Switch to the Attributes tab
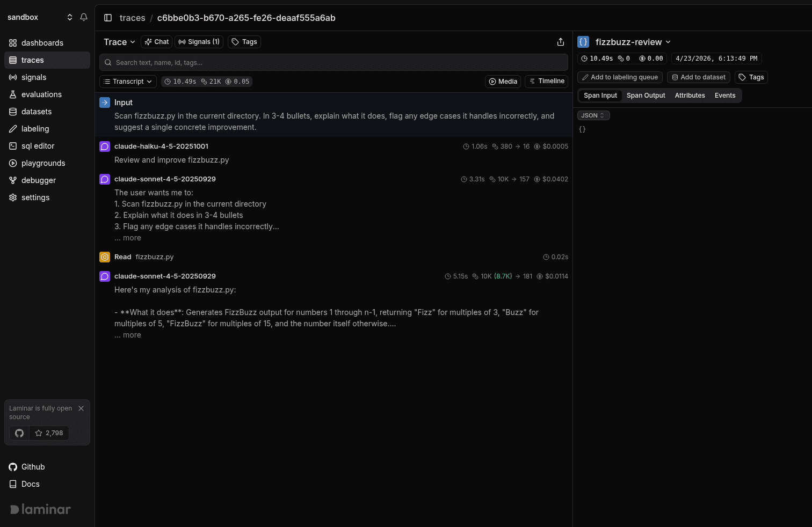The width and height of the screenshot is (812, 527). tap(690, 96)
